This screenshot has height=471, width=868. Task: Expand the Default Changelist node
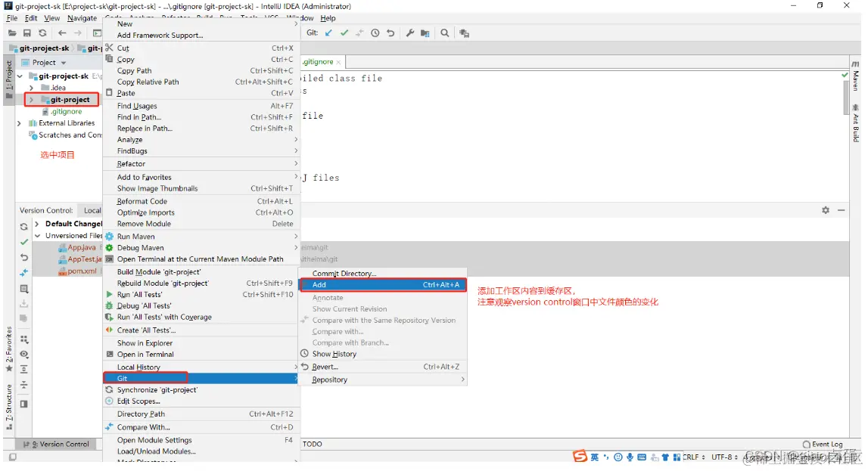pos(37,224)
